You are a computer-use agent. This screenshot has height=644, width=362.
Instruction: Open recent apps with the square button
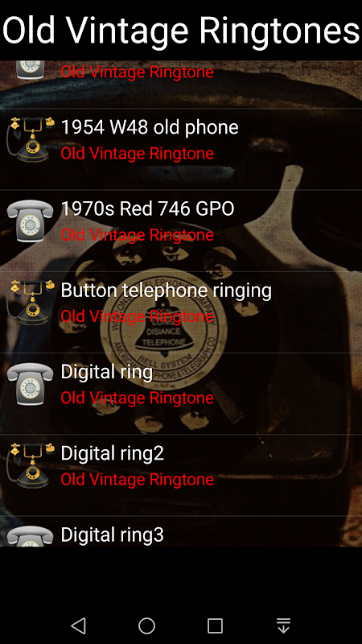tap(215, 625)
